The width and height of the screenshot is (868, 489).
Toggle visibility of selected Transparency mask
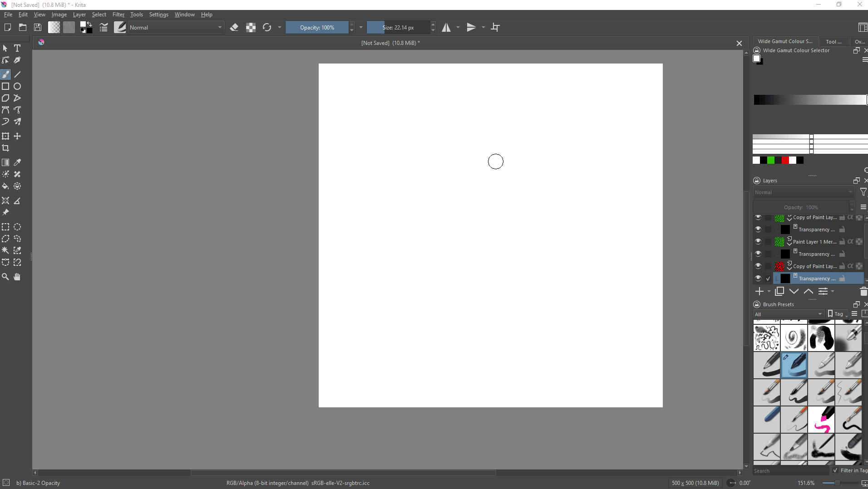[x=758, y=278]
